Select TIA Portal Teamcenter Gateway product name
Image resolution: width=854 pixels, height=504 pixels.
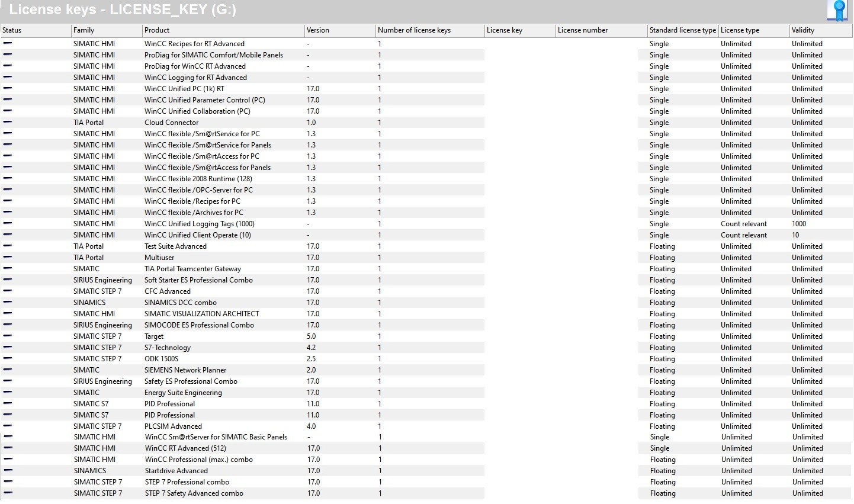click(193, 269)
